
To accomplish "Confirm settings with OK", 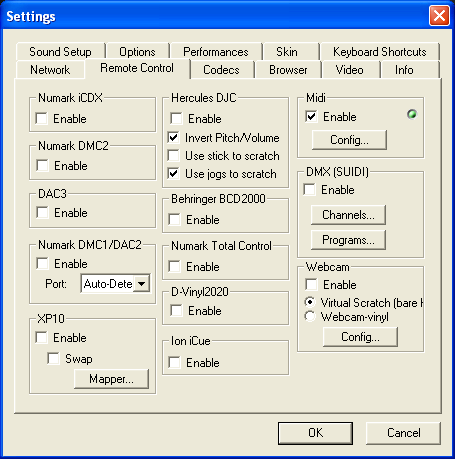I will tap(315, 433).
